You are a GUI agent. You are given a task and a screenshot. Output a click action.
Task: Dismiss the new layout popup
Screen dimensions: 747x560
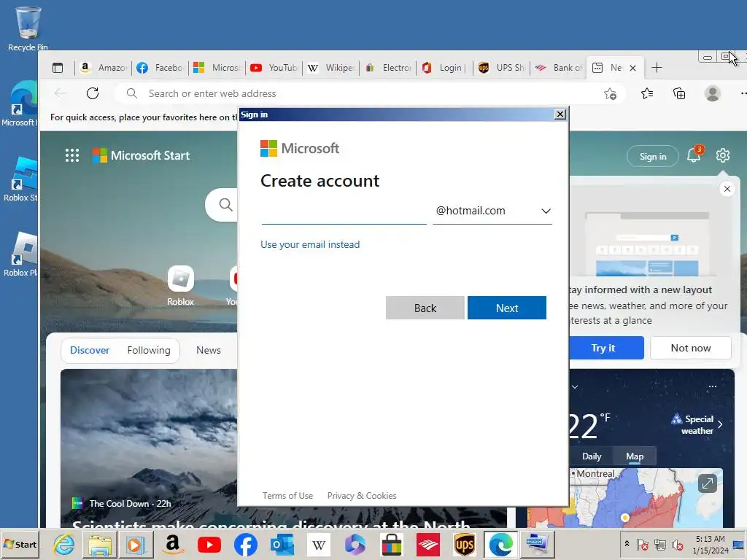tap(727, 189)
